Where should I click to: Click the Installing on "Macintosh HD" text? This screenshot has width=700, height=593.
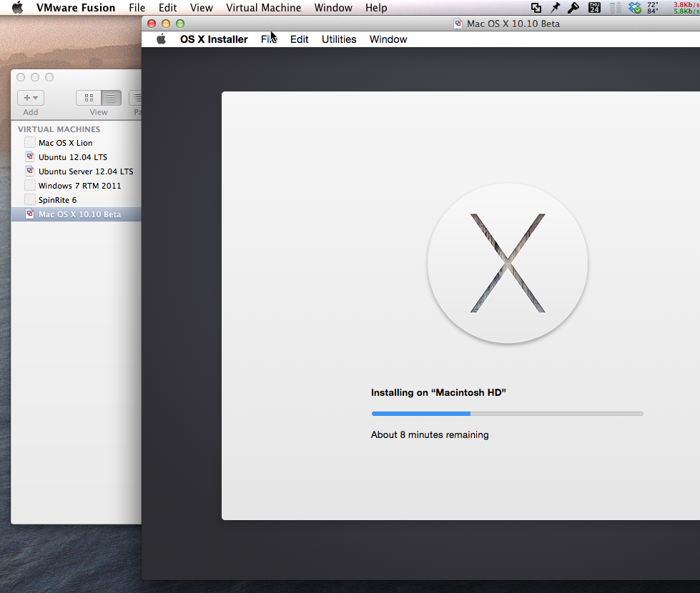click(x=438, y=393)
